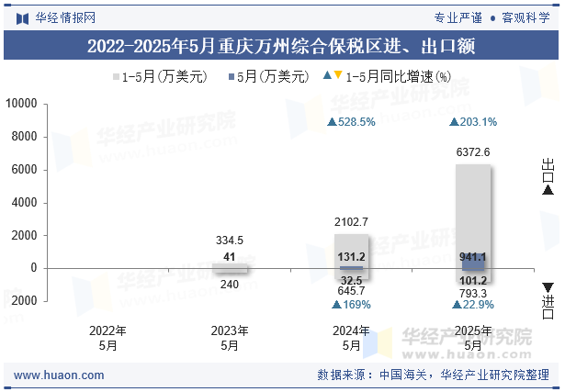Click the blue 5月(万美元) legend swatch
This screenshot has height=392, width=565.
(x=232, y=77)
